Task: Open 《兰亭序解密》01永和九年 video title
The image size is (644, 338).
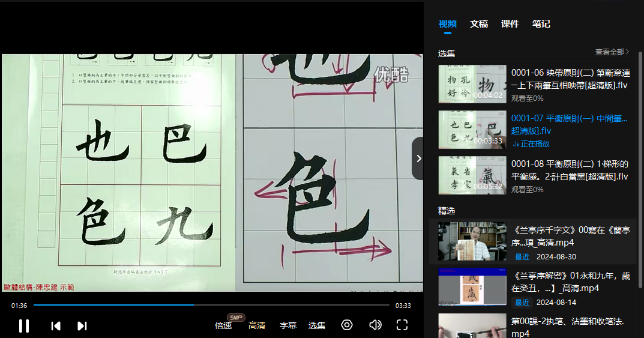Action: click(571, 282)
